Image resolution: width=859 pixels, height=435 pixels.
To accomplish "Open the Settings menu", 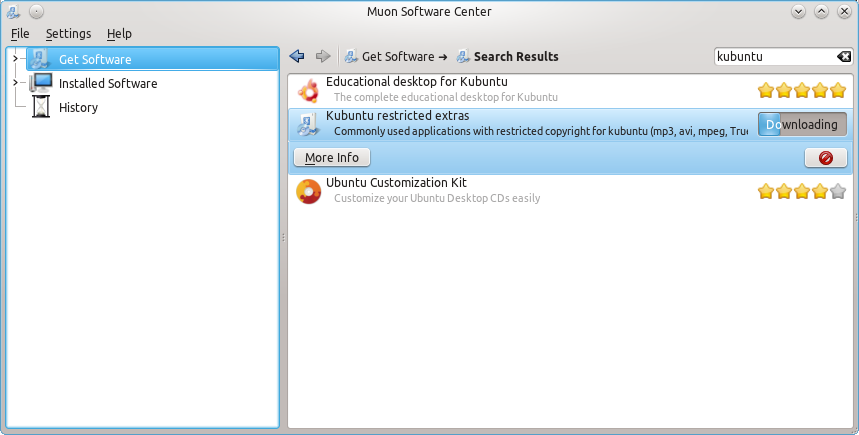I will pos(68,34).
